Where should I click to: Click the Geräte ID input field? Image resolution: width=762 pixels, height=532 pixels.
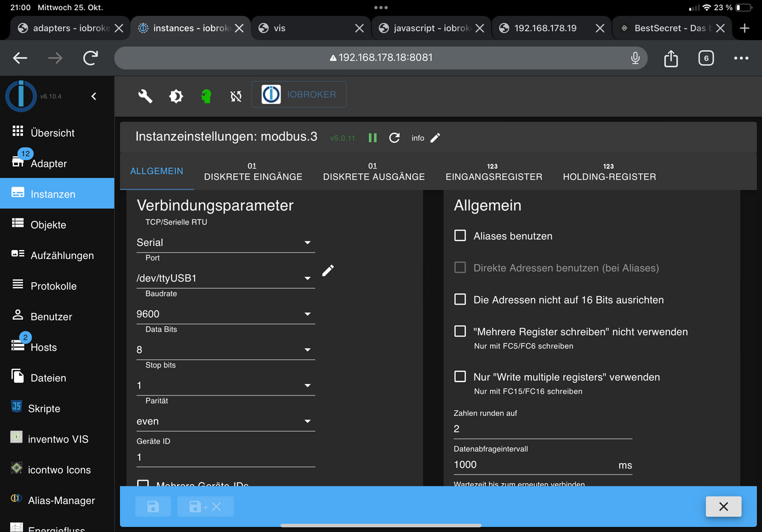[x=225, y=457]
